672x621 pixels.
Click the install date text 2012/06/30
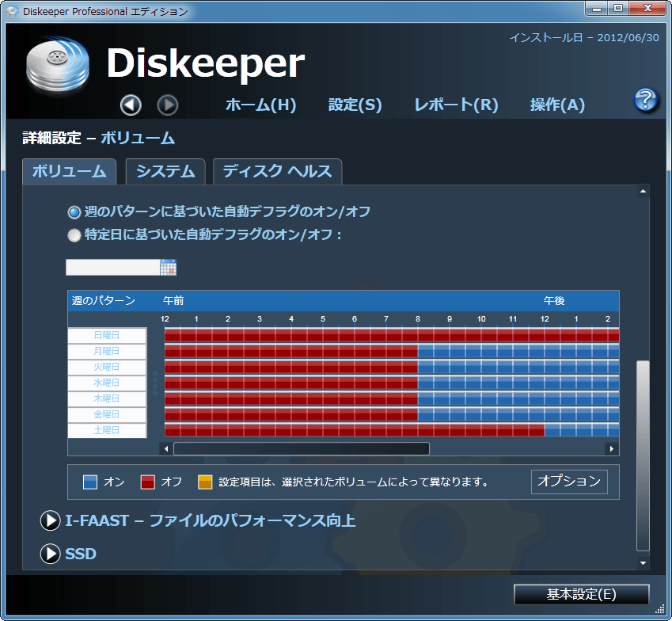pos(628,38)
